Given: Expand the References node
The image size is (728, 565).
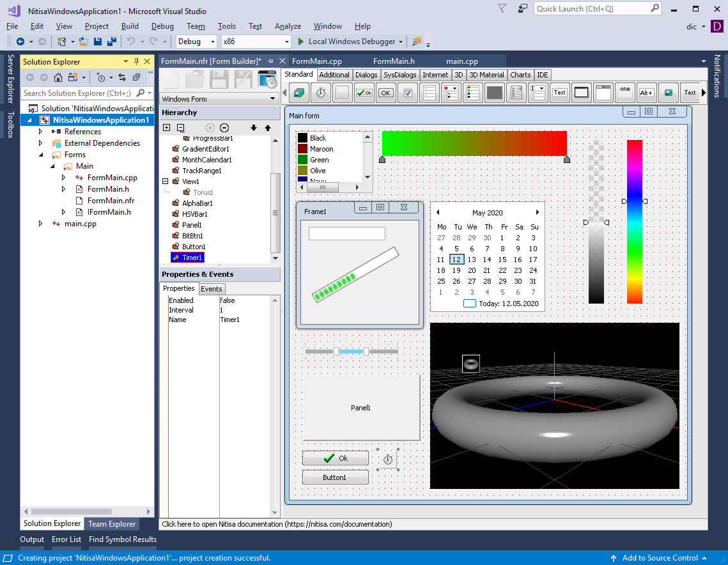Looking at the screenshot, I should [40, 132].
